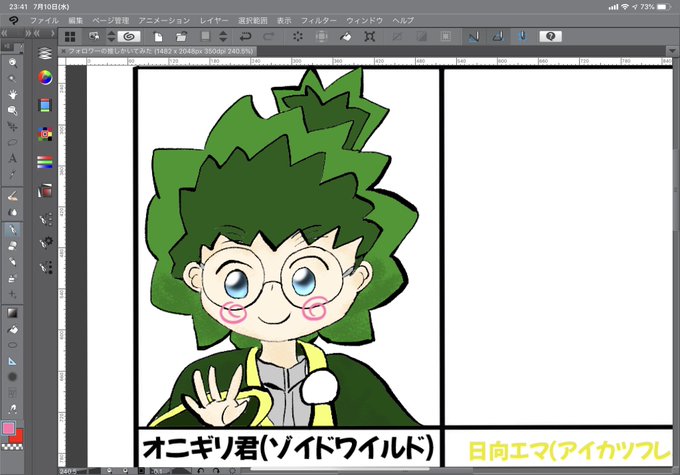
Task: Click the stepper next to Save icon
Action: click(x=223, y=37)
